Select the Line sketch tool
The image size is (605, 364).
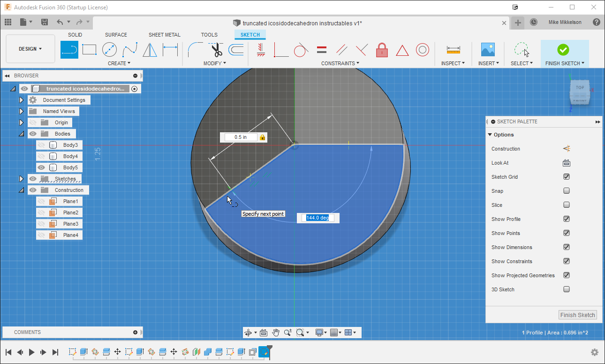(69, 49)
